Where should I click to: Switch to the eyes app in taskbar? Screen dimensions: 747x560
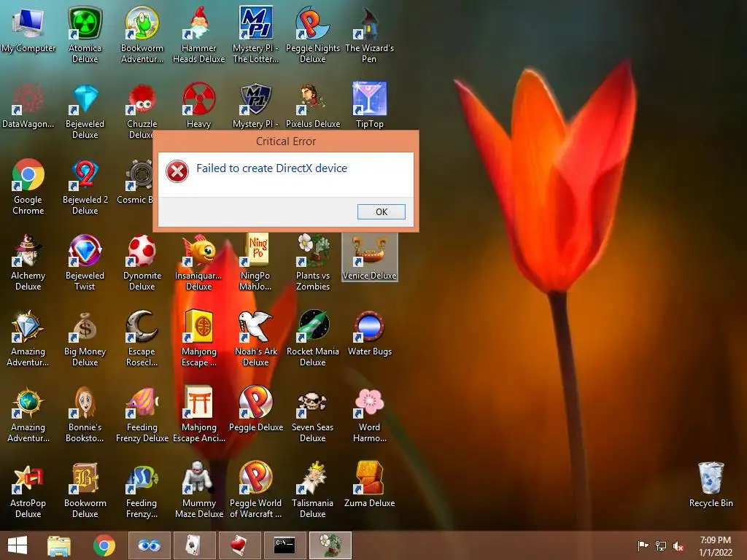(x=150, y=545)
